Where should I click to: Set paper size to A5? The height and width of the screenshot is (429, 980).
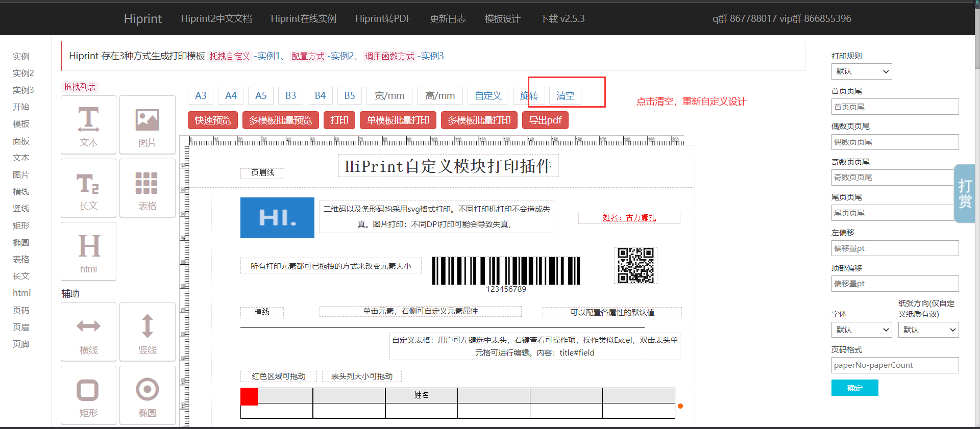(x=261, y=95)
